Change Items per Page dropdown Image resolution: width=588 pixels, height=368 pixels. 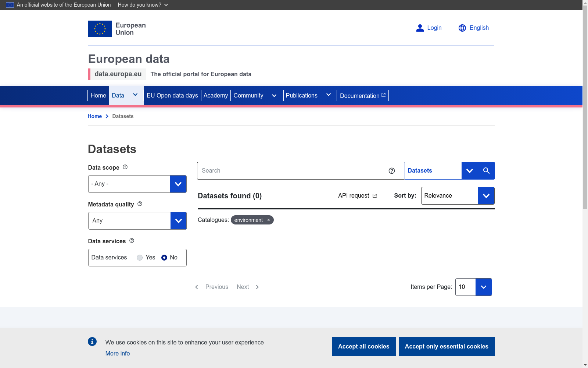pos(474,287)
